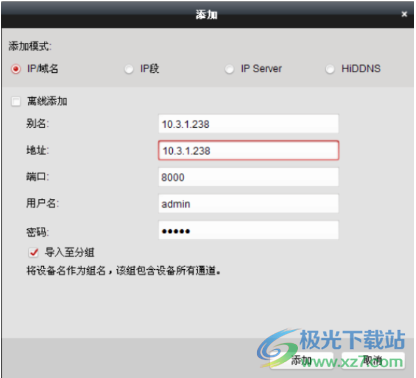Click the 密码 password field
This screenshot has height=378, width=416.
click(248, 230)
